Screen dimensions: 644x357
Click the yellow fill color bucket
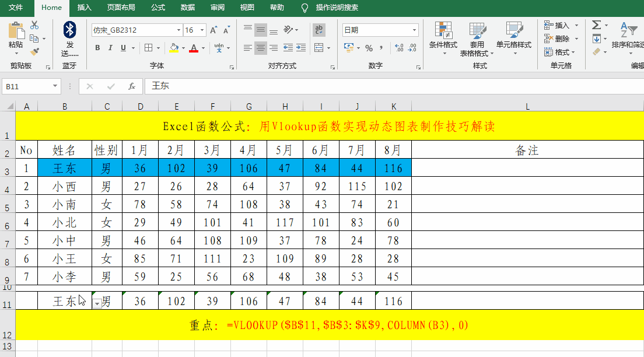(173, 48)
